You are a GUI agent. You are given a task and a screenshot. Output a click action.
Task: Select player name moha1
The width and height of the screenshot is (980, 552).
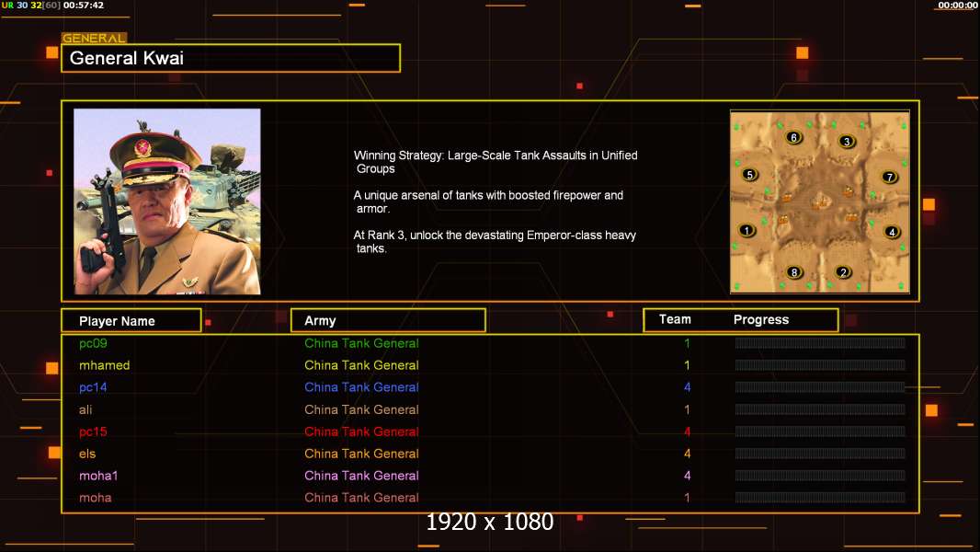click(x=98, y=476)
